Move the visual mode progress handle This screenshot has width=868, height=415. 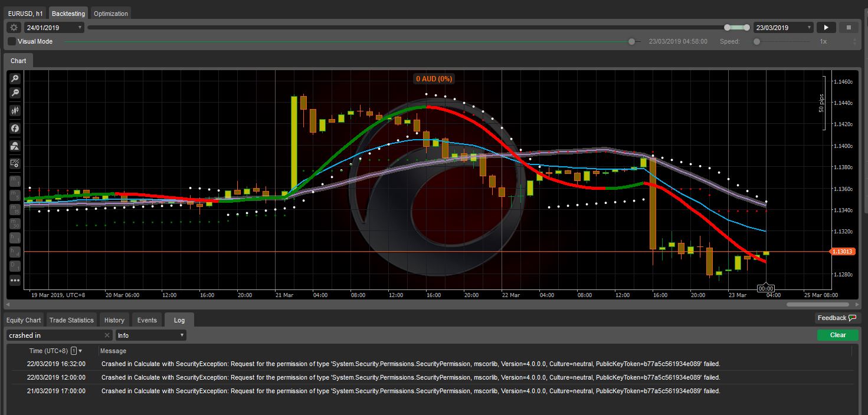(632, 42)
